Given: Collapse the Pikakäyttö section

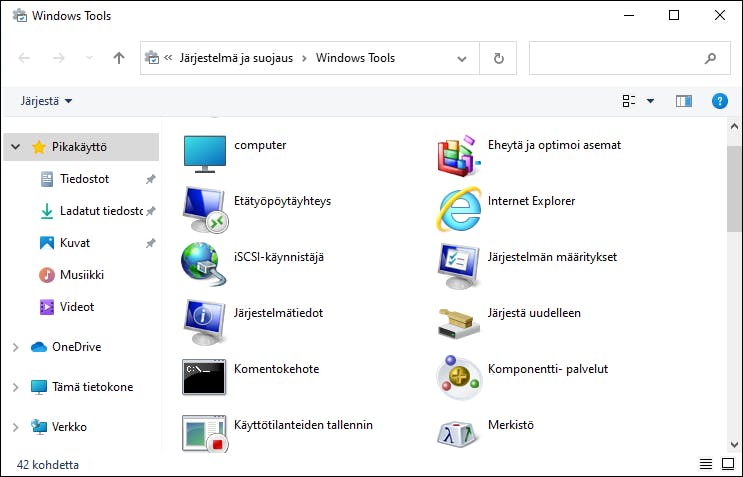Looking at the screenshot, I should tap(16, 147).
